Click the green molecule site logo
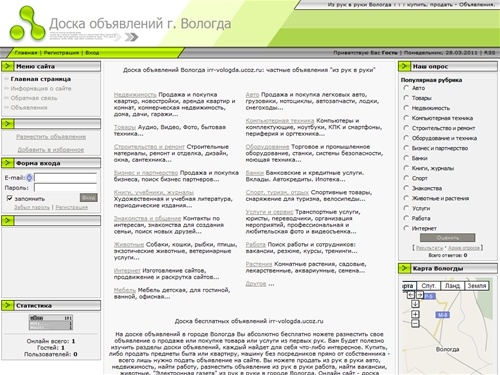Image resolution: width=500 pixels, height=375 pixels. tap(27, 24)
